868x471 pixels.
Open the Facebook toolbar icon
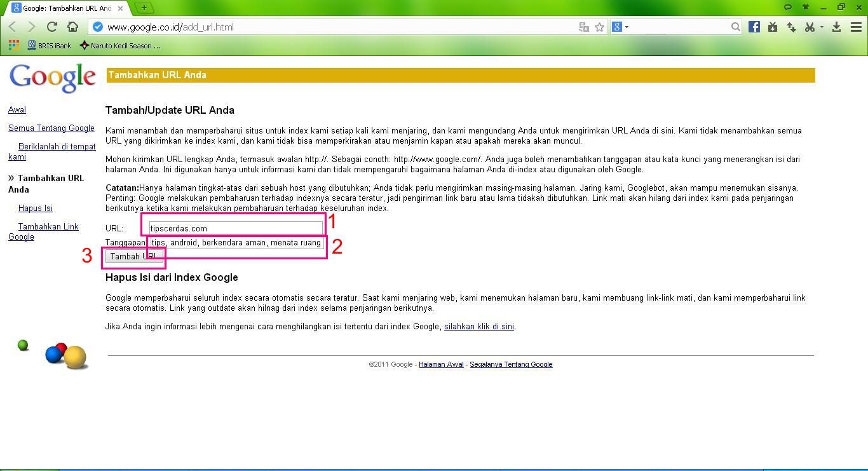(x=754, y=27)
